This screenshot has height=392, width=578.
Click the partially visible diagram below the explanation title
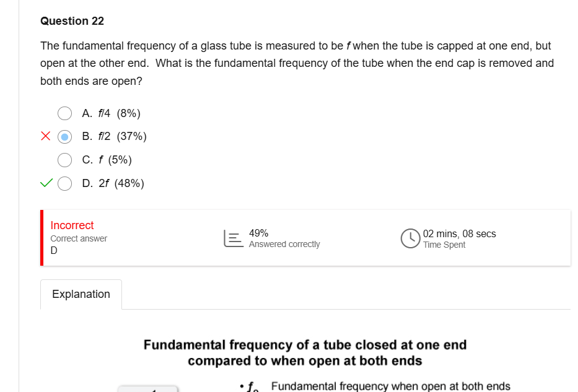(148, 388)
